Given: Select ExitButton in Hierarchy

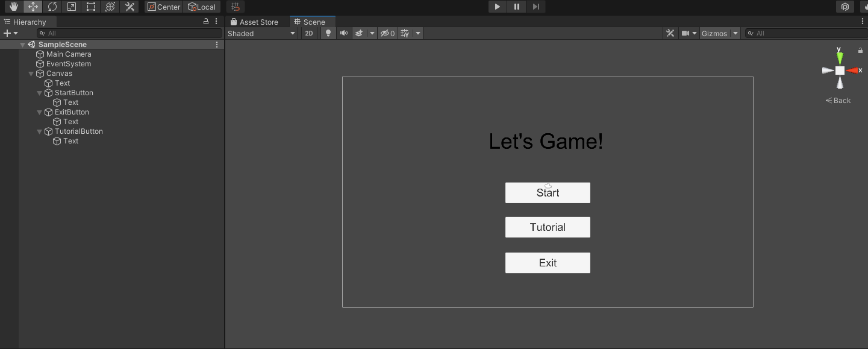Looking at the screenshot, I should (72, 112).
